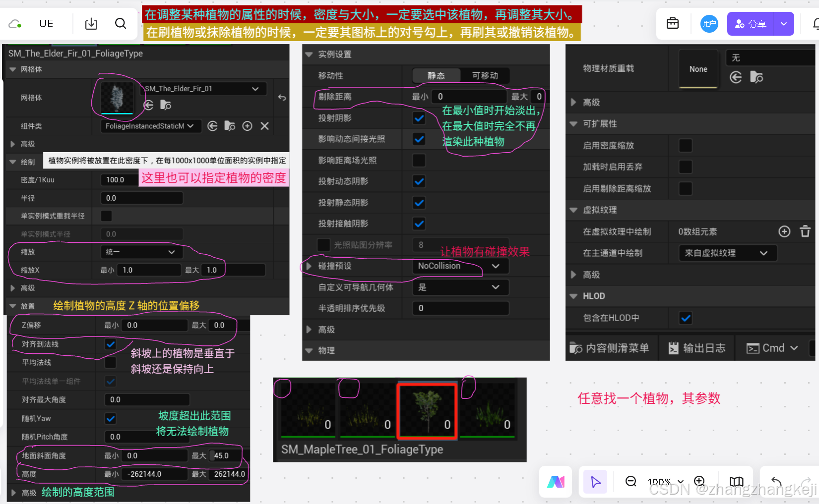Open the 100% zoom level control
The image size is (819, 504).
(x=664, y=481)
